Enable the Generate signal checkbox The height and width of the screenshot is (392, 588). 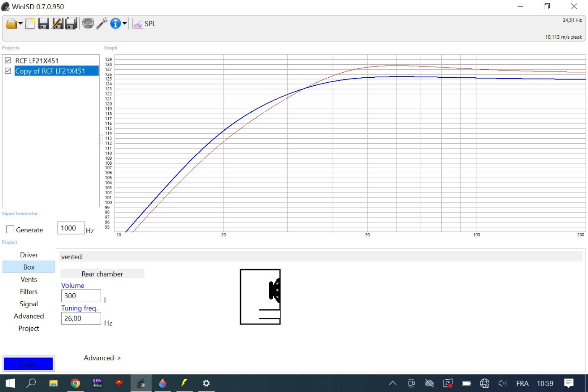pyautogui.click(x=10, y=230)
